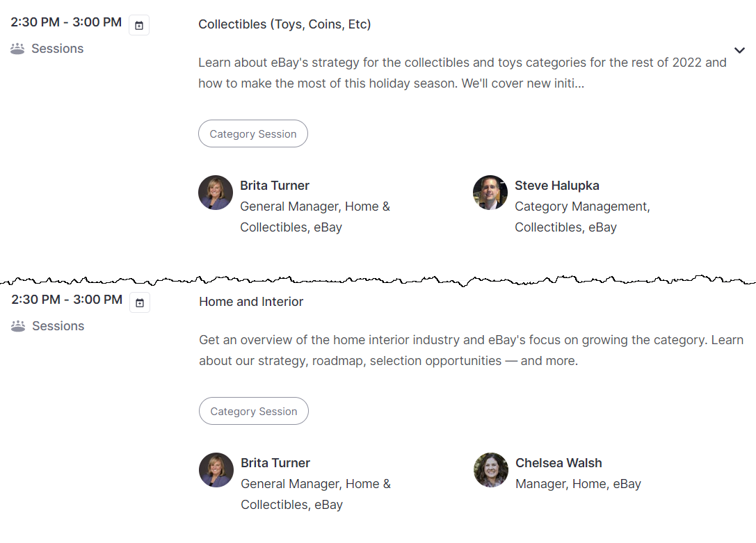View Chelsea Walsh's profile photo
Image resolution: width=756 pixels, height=543 pixels.
(491, 470)
